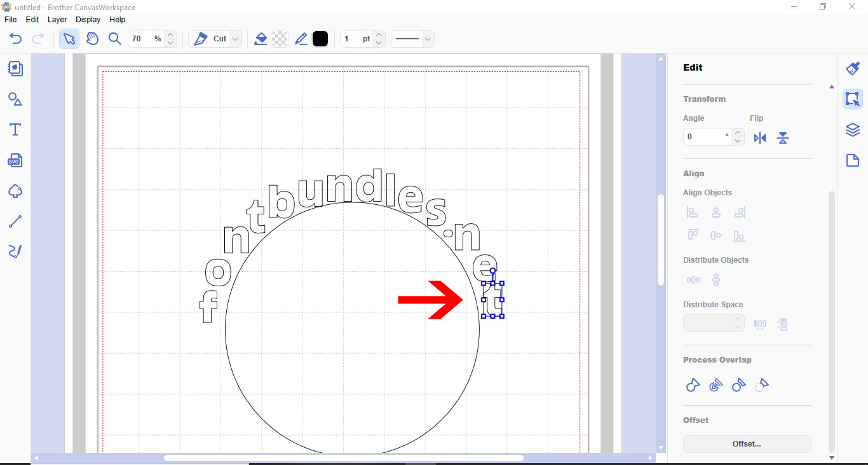Distribute objects horizontally
868x465 pixels.
click(693, 280)
